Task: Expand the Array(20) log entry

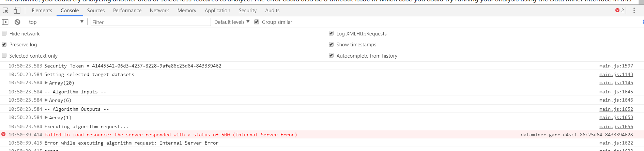Action: [x=46, y=82]
